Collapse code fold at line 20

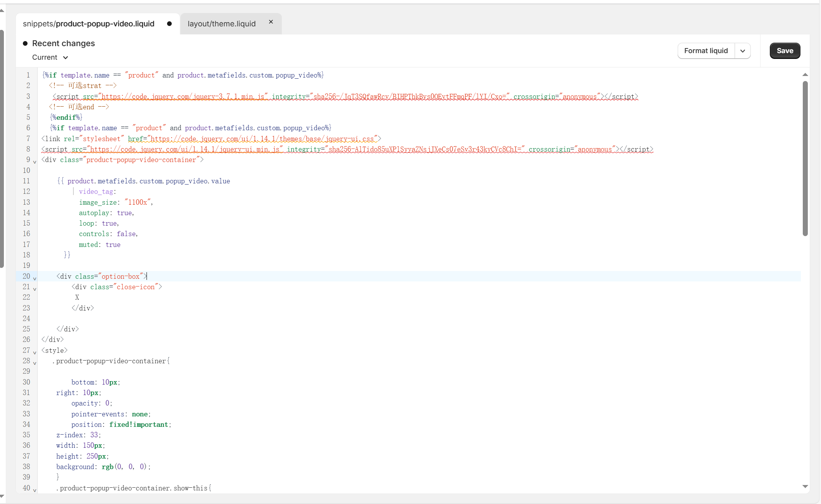35,278
